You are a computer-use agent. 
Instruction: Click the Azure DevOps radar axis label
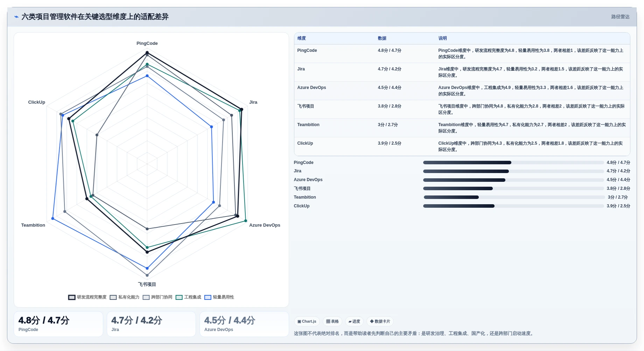265,225
